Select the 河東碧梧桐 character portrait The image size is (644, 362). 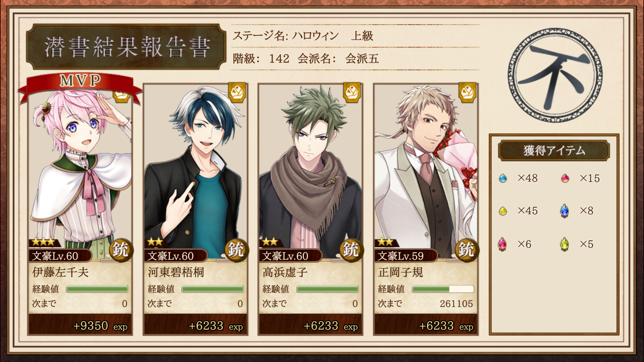pos(196,171)
